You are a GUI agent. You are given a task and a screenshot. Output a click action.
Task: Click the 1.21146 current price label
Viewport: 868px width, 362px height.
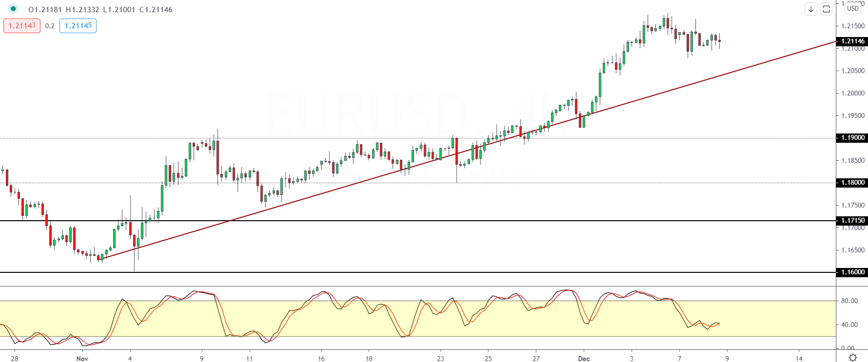click(x=852, y=41)
